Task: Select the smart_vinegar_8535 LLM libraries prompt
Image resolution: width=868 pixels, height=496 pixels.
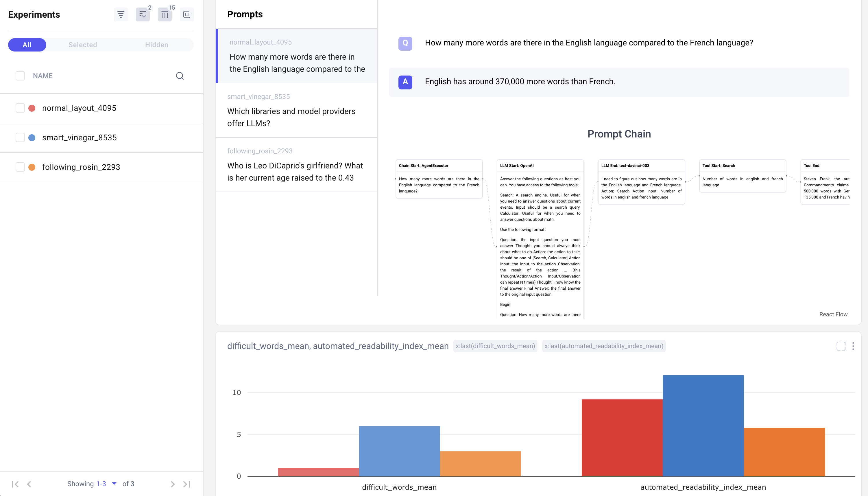Action: pos(296,110)
